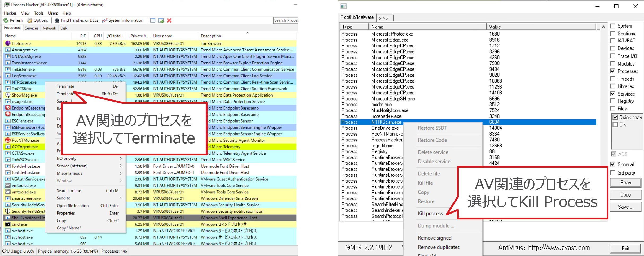644x256 pixels.
Task: Toggle the Devices checkbox
Action: tap(612, 48)
